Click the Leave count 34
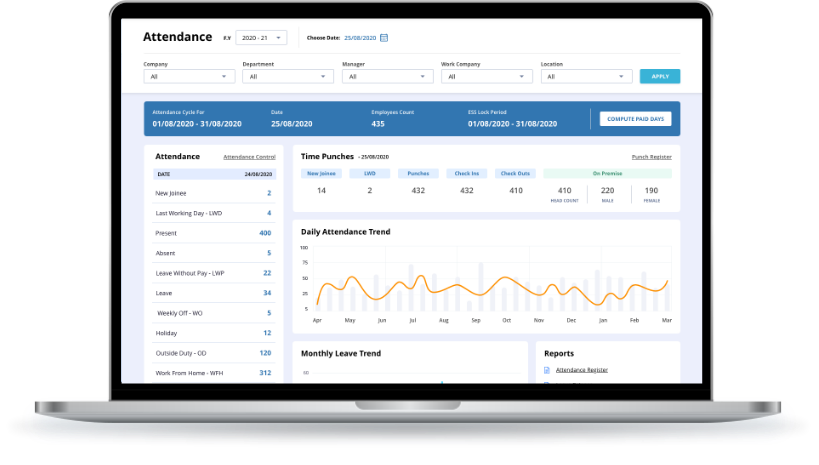 click(x=267, y=293)
